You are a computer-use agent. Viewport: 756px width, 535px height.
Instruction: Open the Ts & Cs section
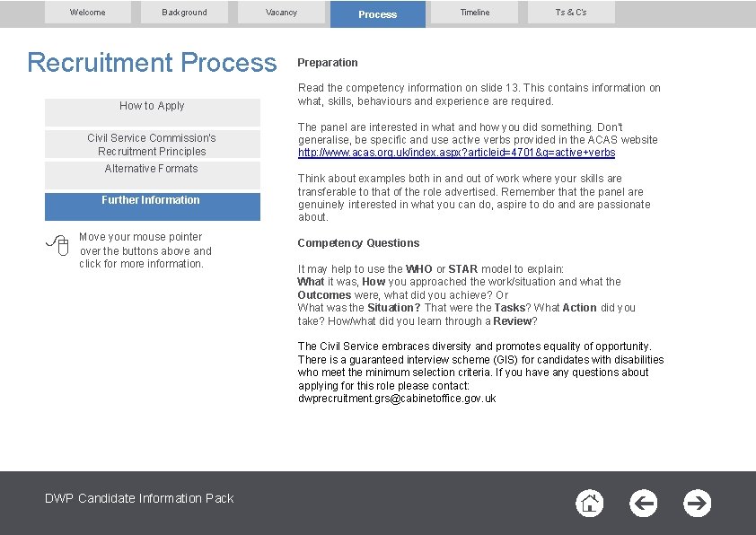(570, 13)
